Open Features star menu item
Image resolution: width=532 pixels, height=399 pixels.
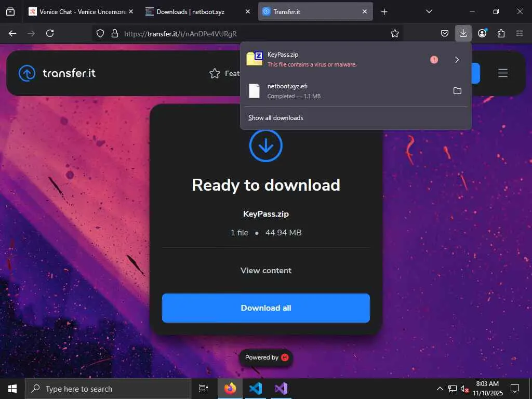pyautogui.click(x=224, y=73)
